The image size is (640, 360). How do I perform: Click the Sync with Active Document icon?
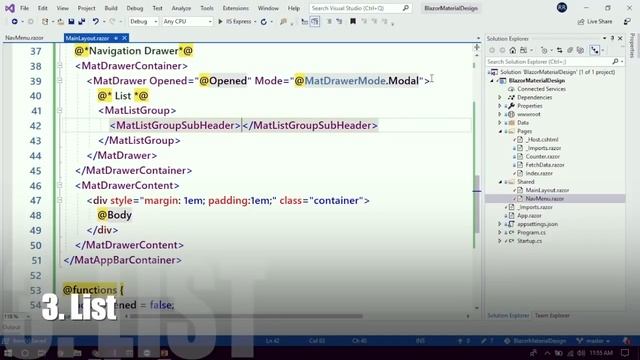[x=560, y=50]
